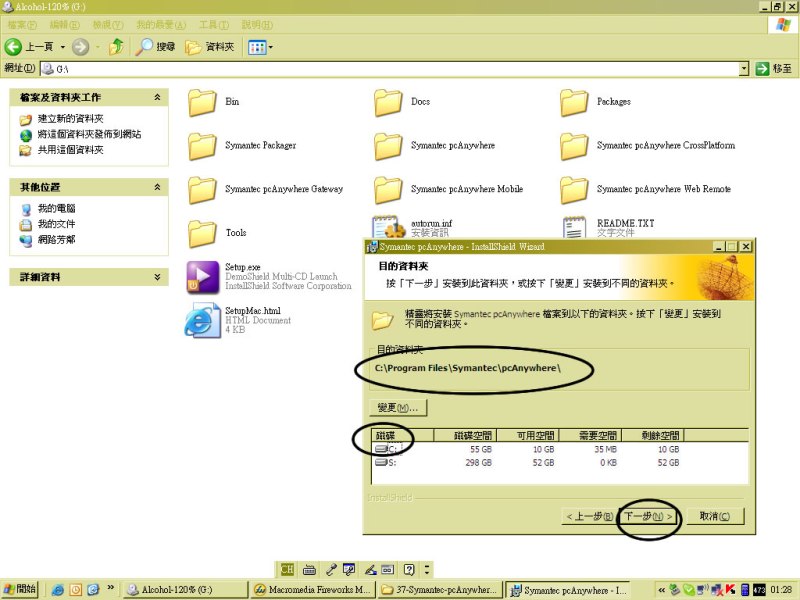The image size is (800, 600).
Task: Click the Kaspersky red K tray icon
Action: click(731, 590)
